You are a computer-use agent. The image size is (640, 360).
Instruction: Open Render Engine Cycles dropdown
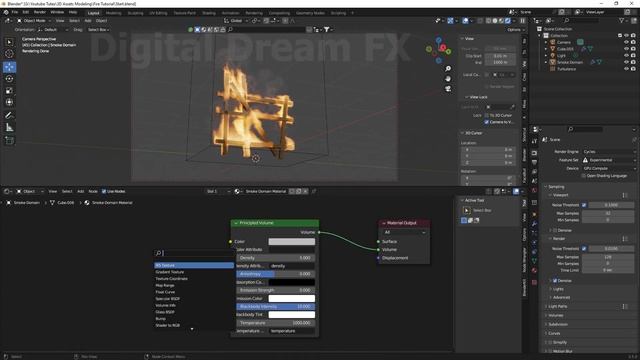pos(609,151)
